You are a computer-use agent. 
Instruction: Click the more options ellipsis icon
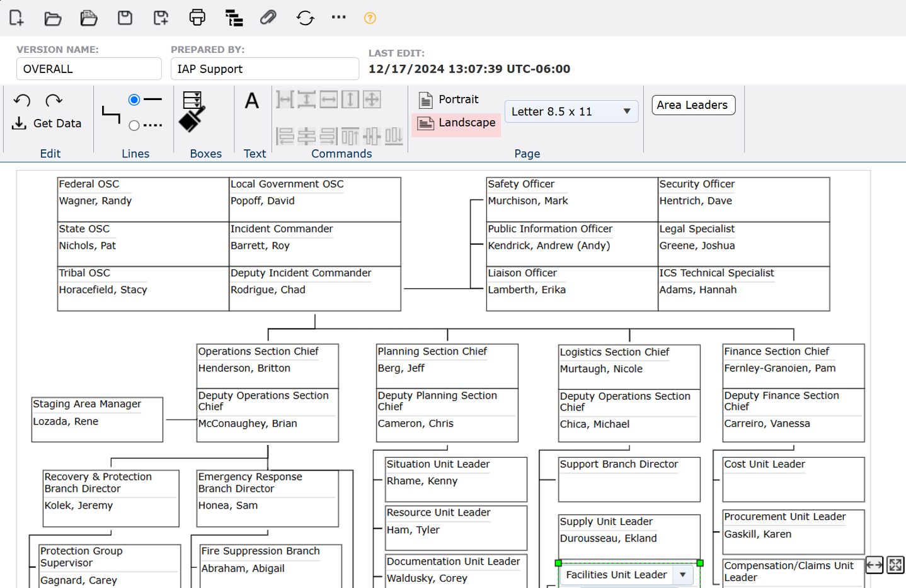pyautogui.click(x=338, y=18)
